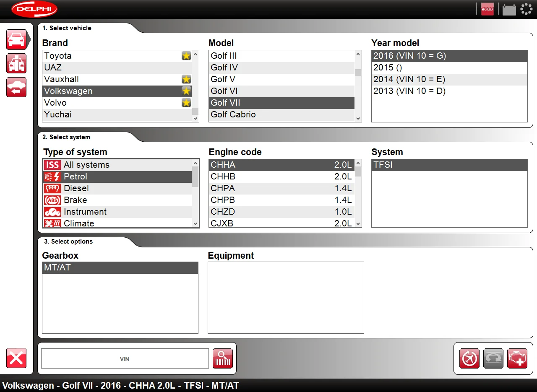Open vehicle selection from the sidebar car icon
Viewport: 537px width, 392px height.
[x=16, y=40]
